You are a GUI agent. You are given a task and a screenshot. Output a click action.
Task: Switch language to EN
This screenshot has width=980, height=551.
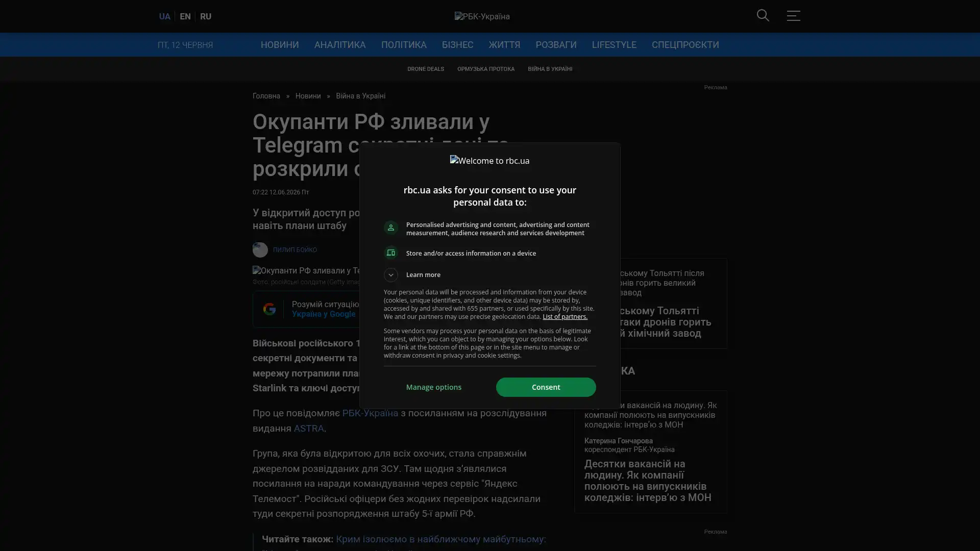[x=185, y=16]
